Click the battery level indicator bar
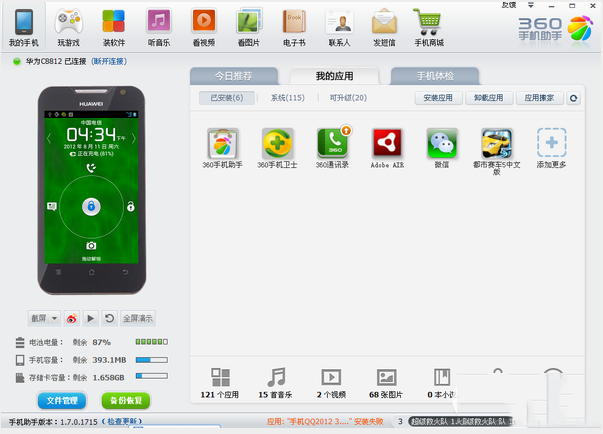Screen dimensions: 603x434 click(x=152, y=342)
